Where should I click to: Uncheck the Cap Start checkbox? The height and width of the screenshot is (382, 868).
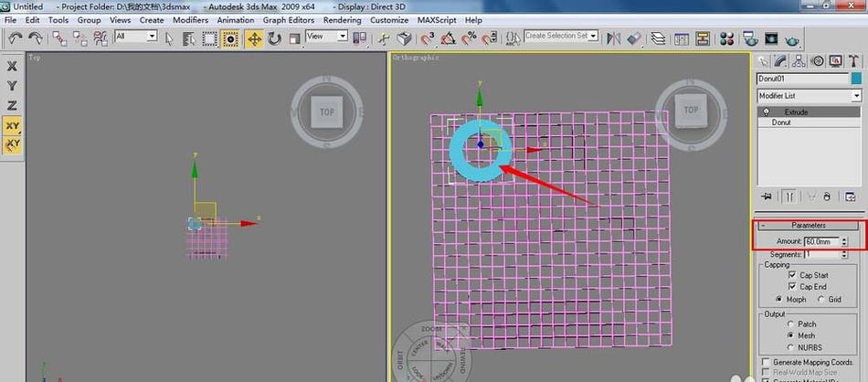point(792,275)
